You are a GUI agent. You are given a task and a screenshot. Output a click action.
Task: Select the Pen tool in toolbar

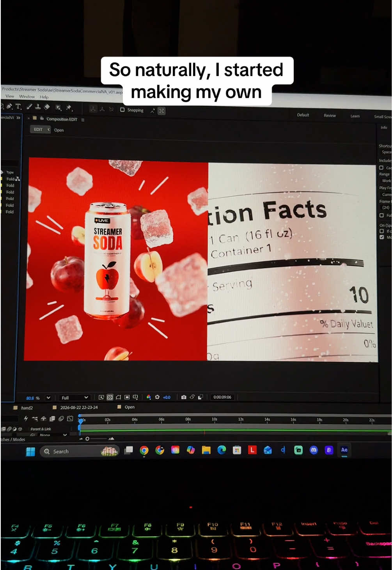click(x=9, y=106)
